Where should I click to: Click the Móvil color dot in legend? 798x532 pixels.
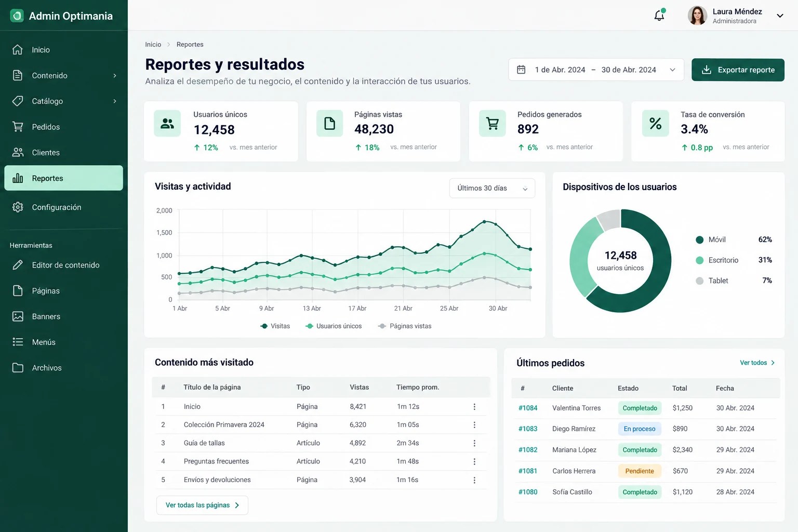[x=700, y=240]
